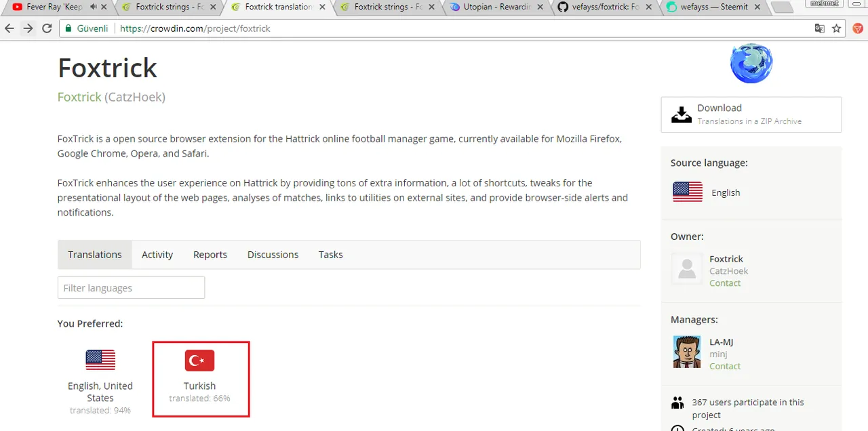The image size is (868, 431).
Task: Open the Translations tab
Action: coord(95,255)
